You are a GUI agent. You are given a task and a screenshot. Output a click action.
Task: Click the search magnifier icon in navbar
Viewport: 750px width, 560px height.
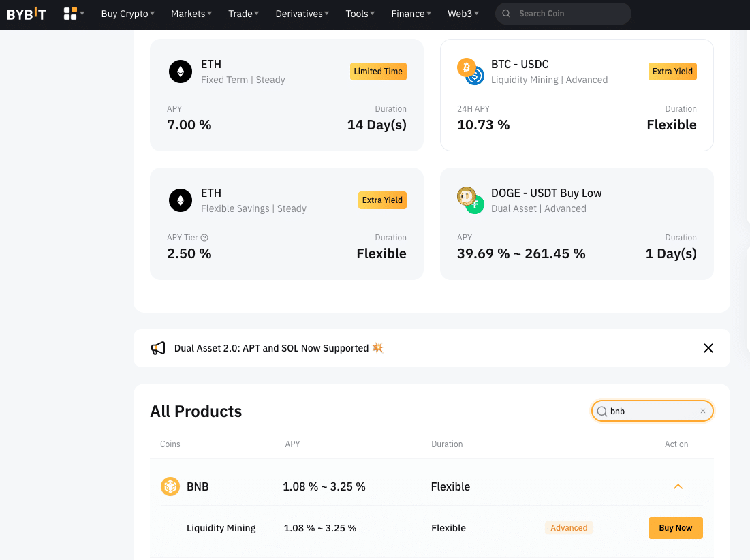pos(506,14)
